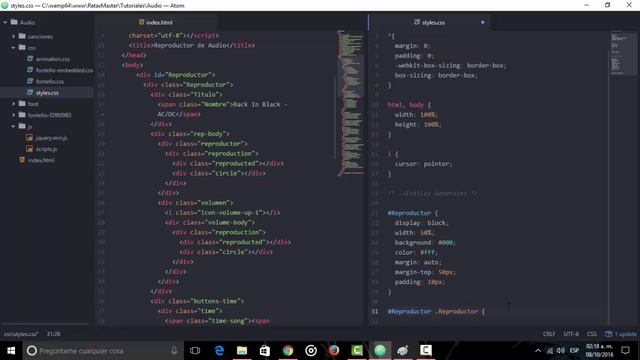Select styles.css in the tree view

pos(47,93)
